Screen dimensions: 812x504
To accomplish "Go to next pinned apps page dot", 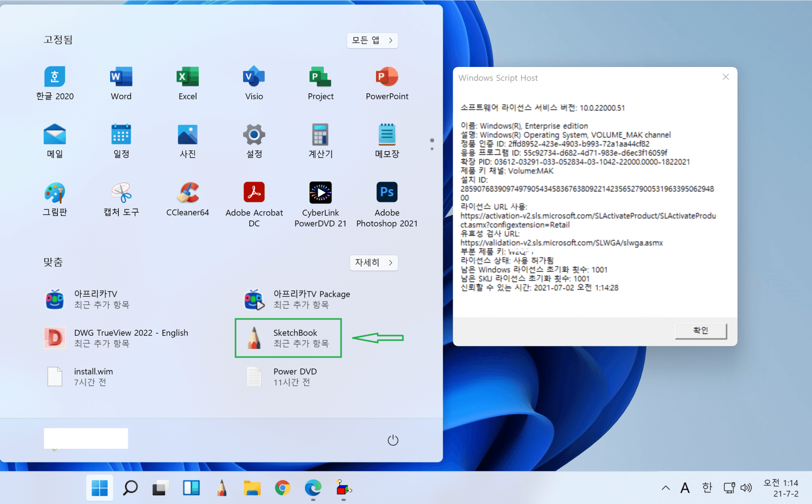I will pos(432,149).
